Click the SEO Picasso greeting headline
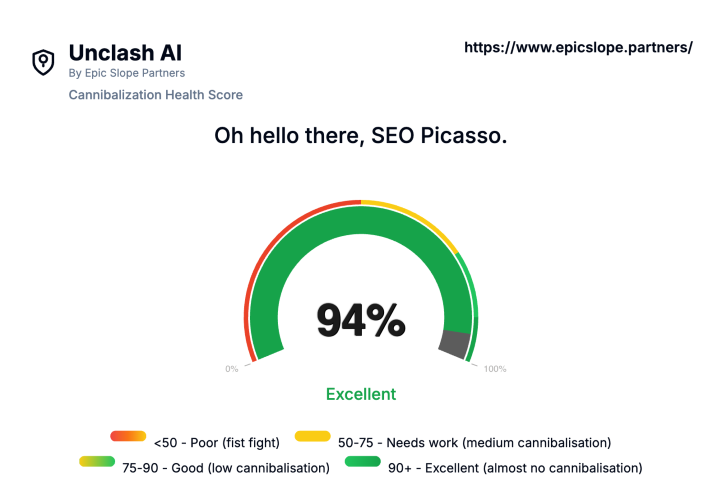The width and height of the screenshot is (722, 500). coord(361,136)
